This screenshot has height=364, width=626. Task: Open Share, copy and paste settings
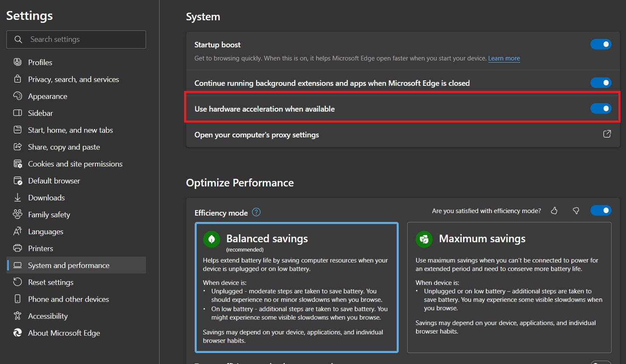tap(76, 147)
